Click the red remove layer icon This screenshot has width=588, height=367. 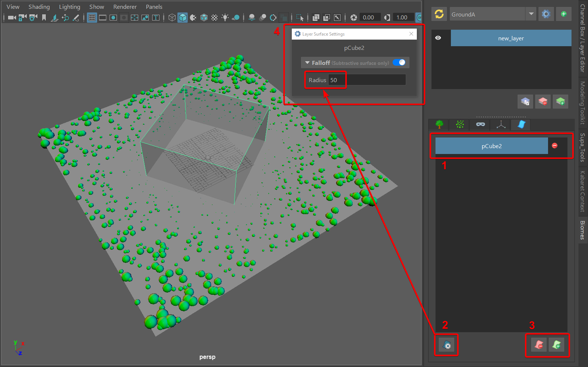(x=543, y=102)
